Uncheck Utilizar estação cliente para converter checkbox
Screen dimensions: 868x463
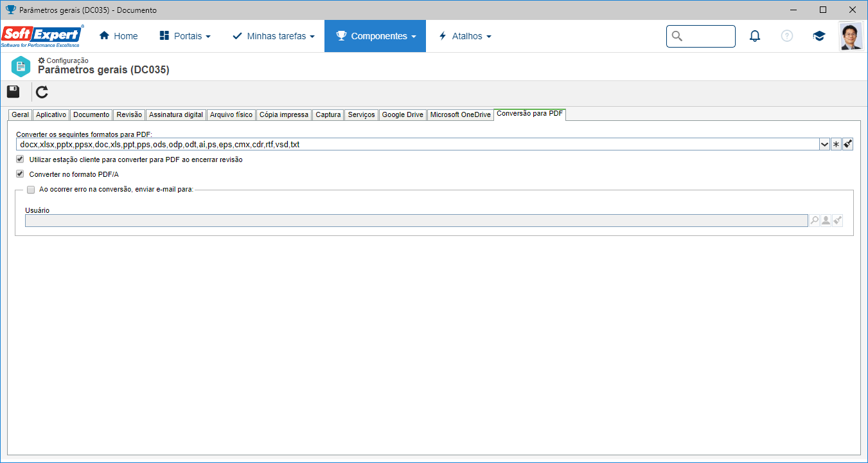click(20, 159)
